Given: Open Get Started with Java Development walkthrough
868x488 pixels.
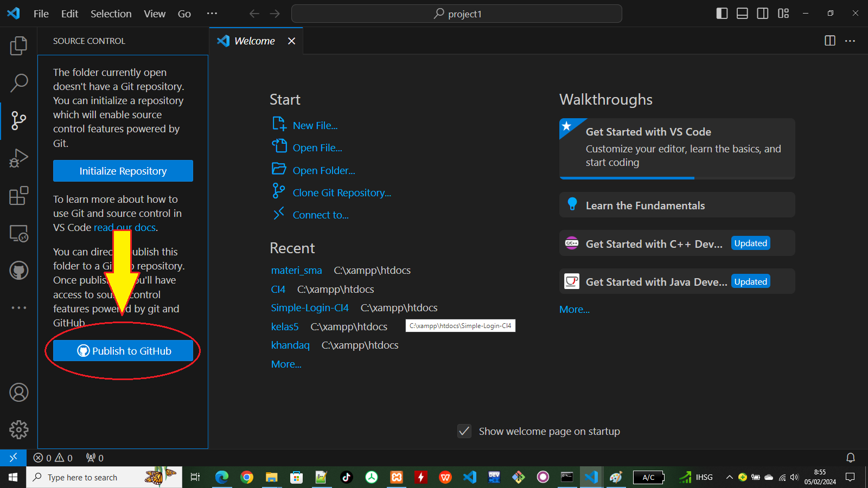Looking at the screenshot, I should tap(677, 281).
